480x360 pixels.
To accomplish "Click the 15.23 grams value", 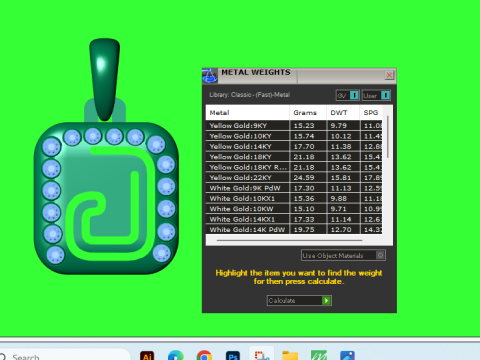I will pos(304,126).
